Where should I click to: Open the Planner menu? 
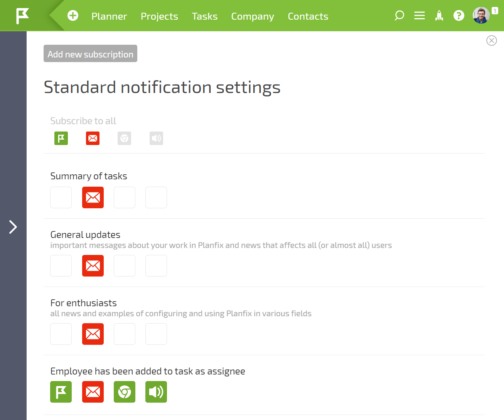[109, 16]
